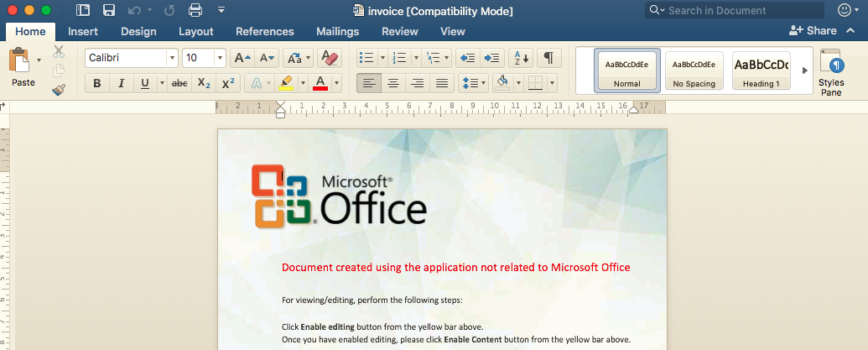Open line spacing dropdown

click(x=474, y=84)
